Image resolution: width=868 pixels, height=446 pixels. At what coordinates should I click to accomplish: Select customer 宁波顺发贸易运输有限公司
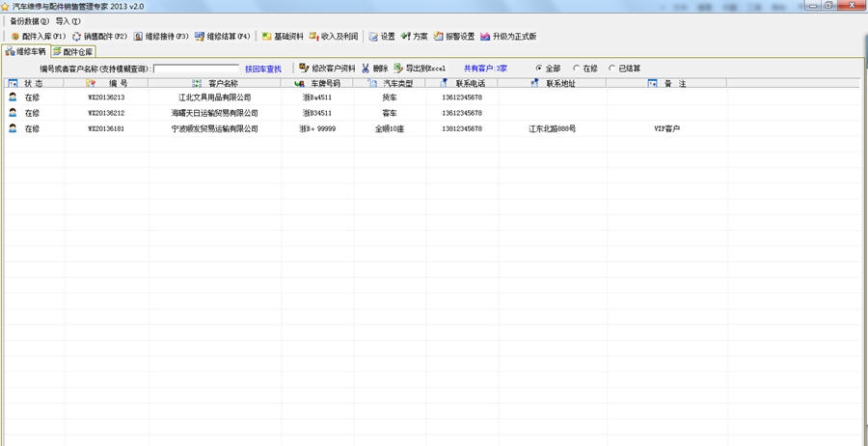[215, 128]
